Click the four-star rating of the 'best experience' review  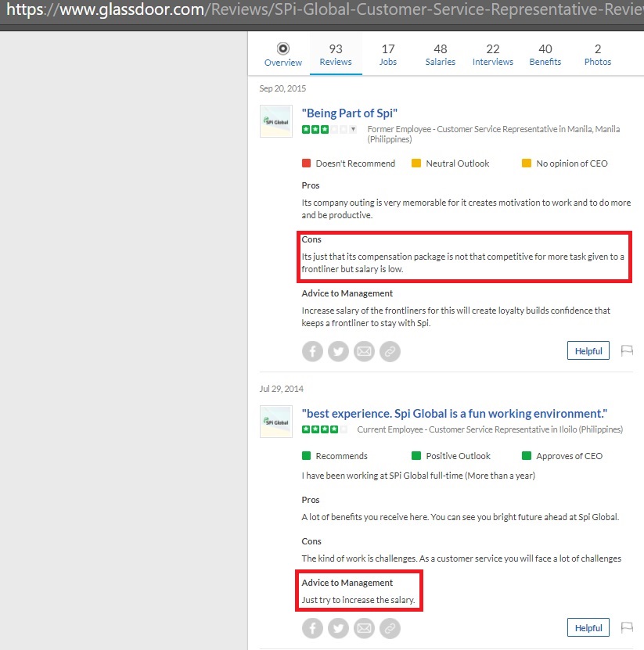(325, 429)
